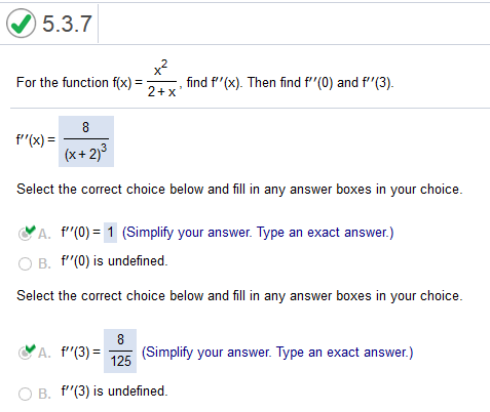The width and height of the screenshot is (490, 412).
Task: Click the first 'Select the correct choice' instruction
Action: point(240,189)
